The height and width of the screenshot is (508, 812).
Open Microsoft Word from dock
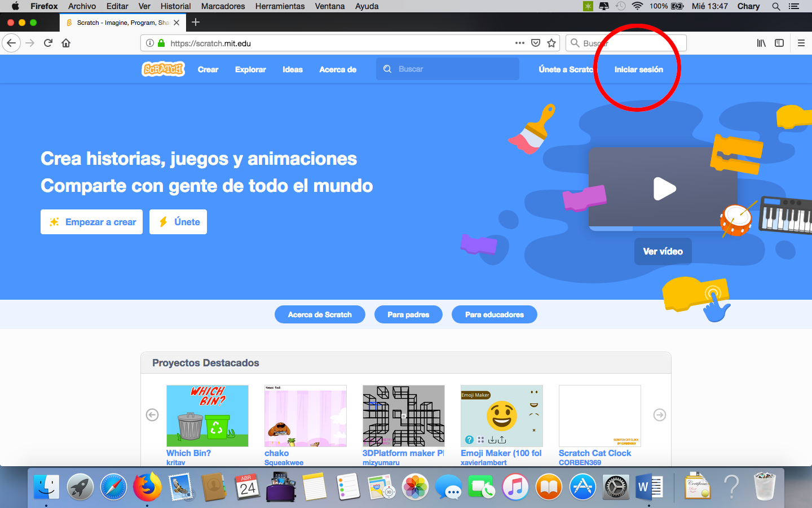649,487
